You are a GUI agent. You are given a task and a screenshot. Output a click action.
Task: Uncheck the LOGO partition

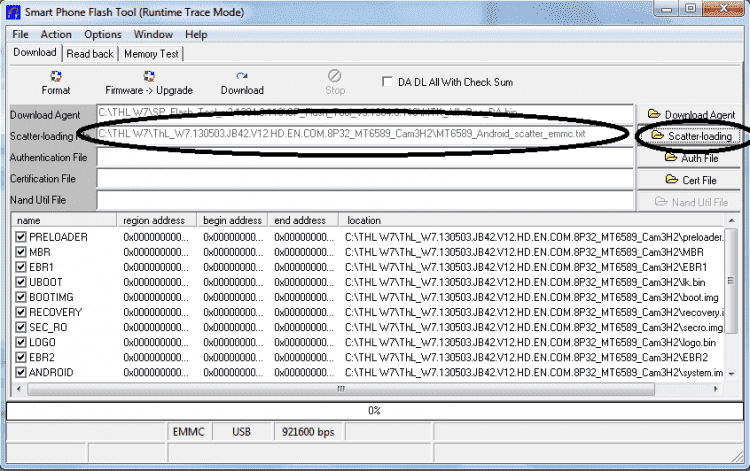[21, 342]
